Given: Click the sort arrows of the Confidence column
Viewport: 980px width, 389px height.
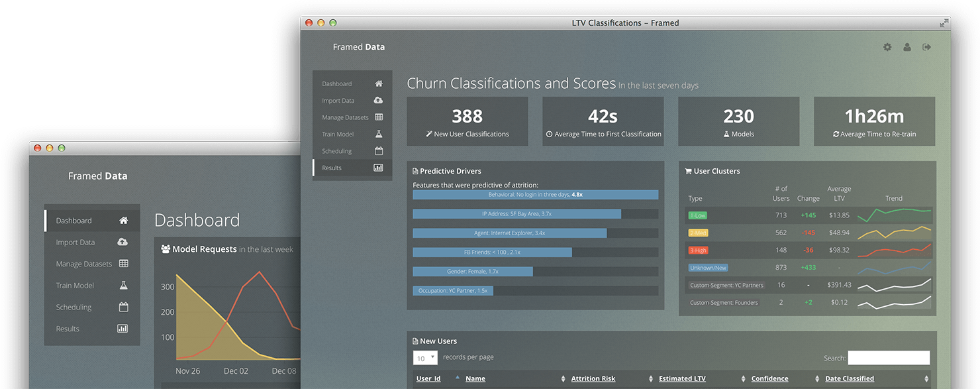Looking at the screenshot, I should pos(818,379).
